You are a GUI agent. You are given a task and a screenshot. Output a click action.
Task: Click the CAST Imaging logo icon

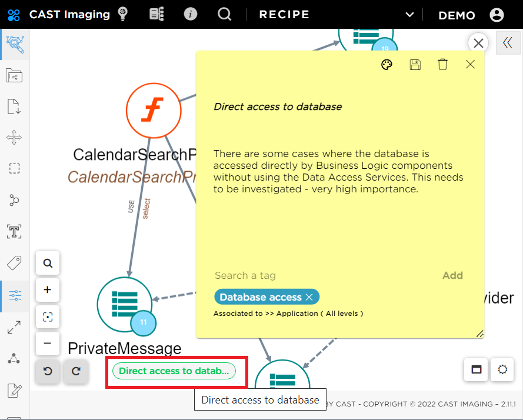point(14,15)
